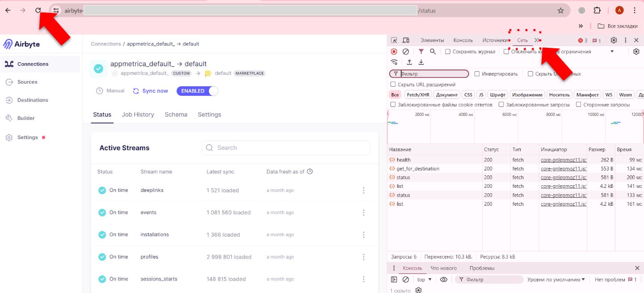Image resolution: width=644 pixels, height=293 pixels.
Task: Open the Chrome profile avatar
Action: tap(619, 10)
